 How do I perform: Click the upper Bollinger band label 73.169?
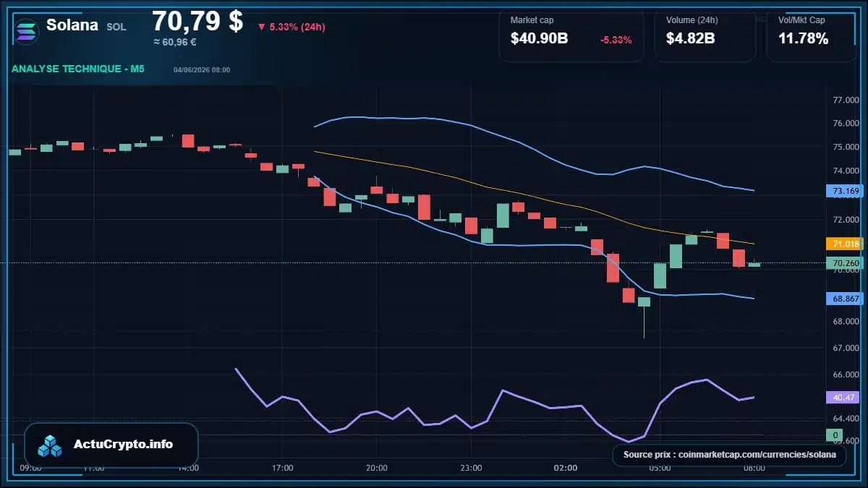pyautogui.click(x=845, y=192)
